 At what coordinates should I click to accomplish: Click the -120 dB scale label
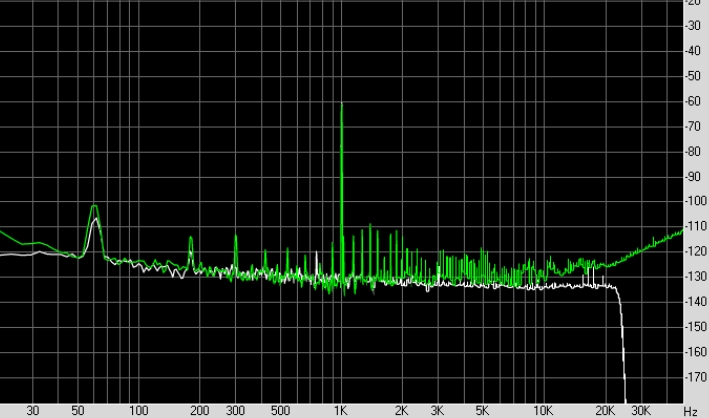click(695, 251)
